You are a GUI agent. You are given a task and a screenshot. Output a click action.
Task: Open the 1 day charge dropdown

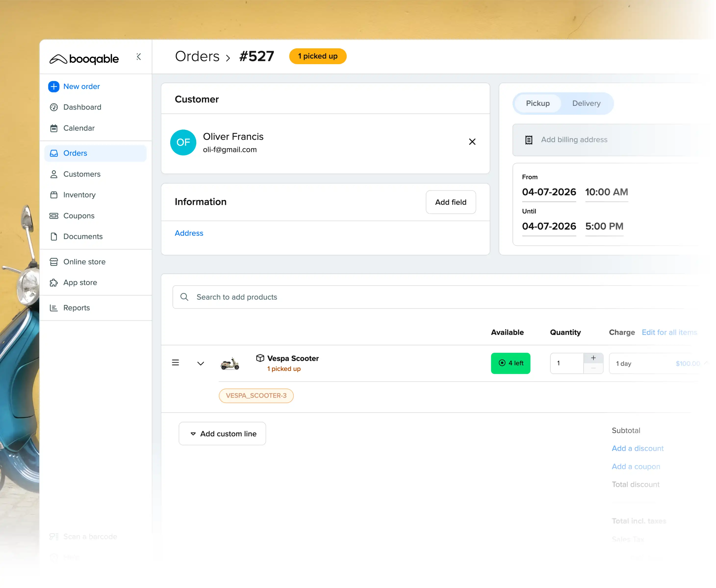(x=659, y=363)
